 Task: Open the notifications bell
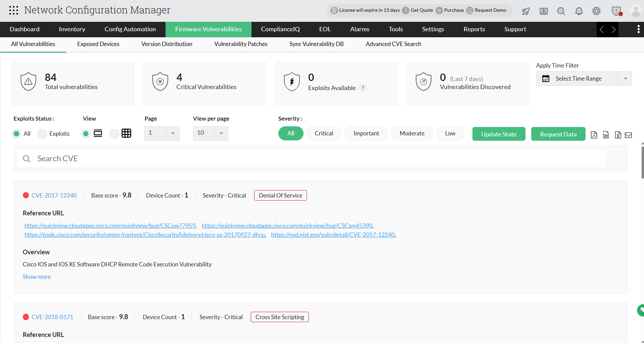[x=579, y=11]
